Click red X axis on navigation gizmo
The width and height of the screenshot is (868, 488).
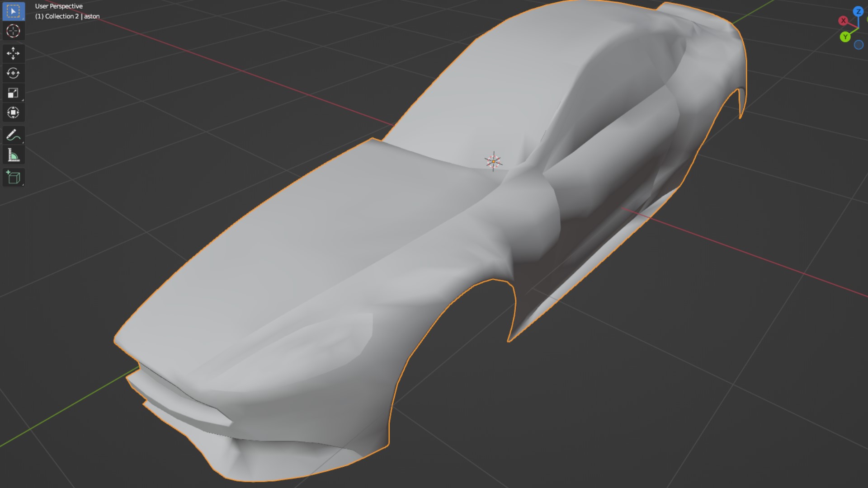tap(843, 21)
